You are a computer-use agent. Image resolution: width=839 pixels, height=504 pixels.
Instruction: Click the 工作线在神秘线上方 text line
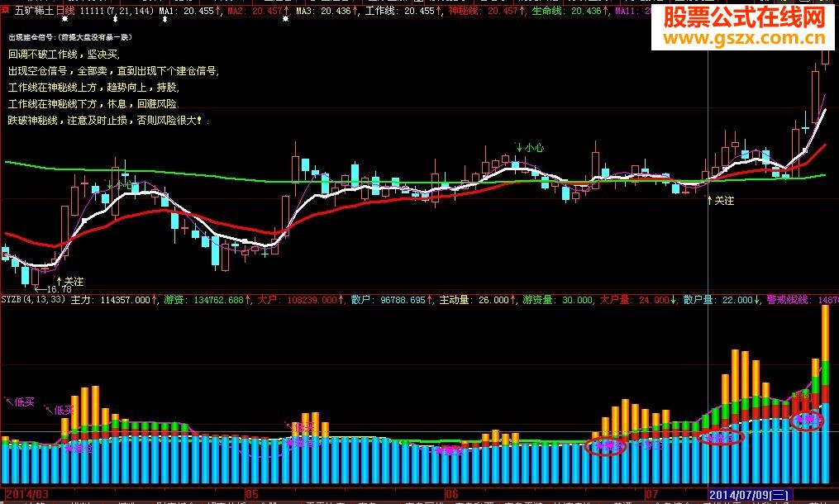point(93,88)
